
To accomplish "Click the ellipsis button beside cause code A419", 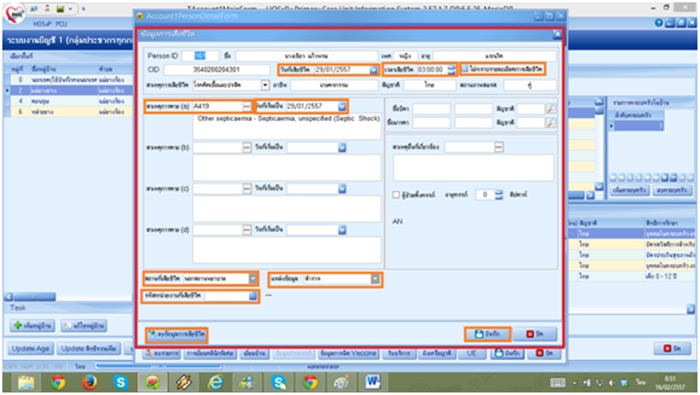I will tap(246, 106).
